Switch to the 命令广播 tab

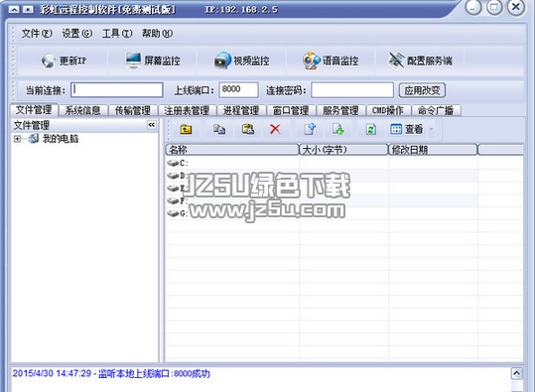[436, 110]
